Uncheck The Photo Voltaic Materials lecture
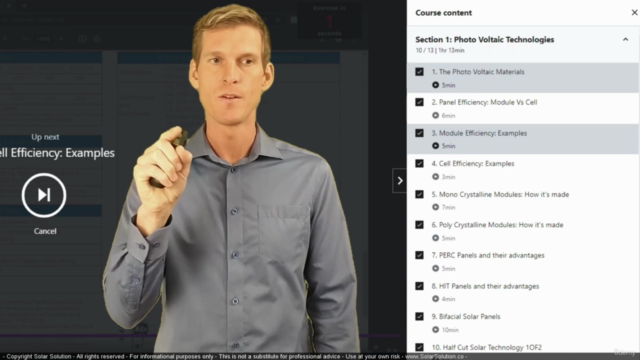 click(419, 72)
